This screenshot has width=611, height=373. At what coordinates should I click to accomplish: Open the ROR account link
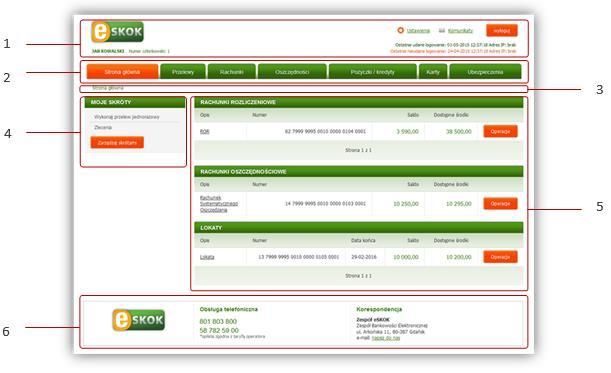click(205, 132)
